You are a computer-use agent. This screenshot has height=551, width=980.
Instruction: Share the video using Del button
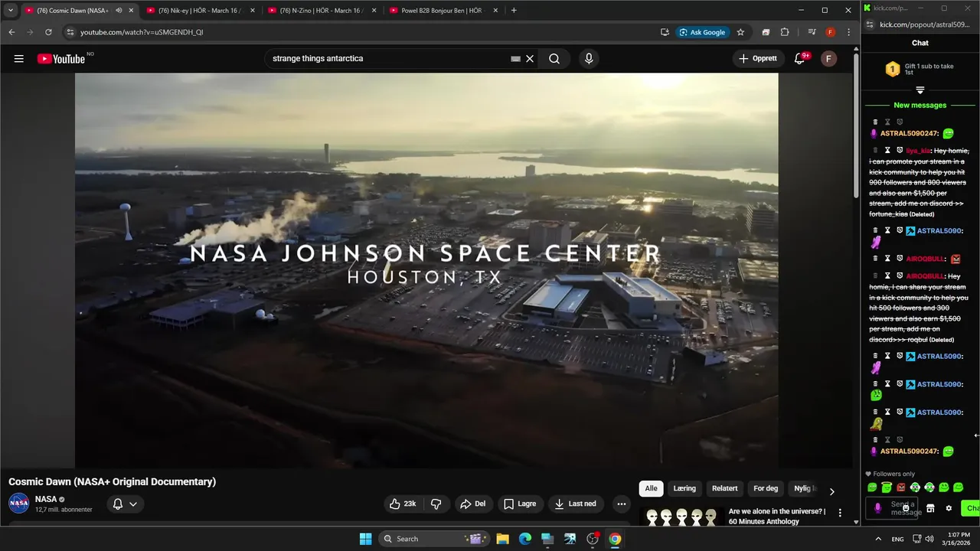pos(472,504)
